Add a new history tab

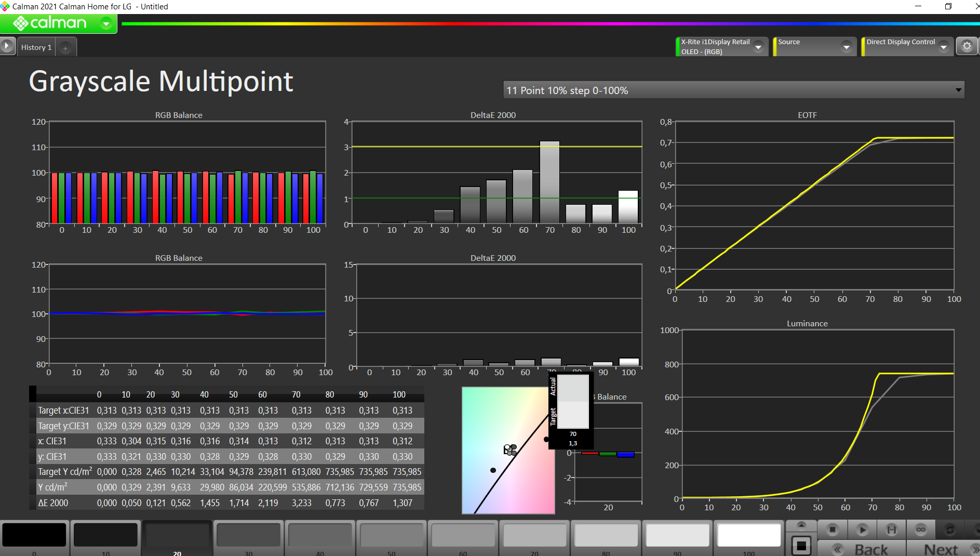(65, 48)
